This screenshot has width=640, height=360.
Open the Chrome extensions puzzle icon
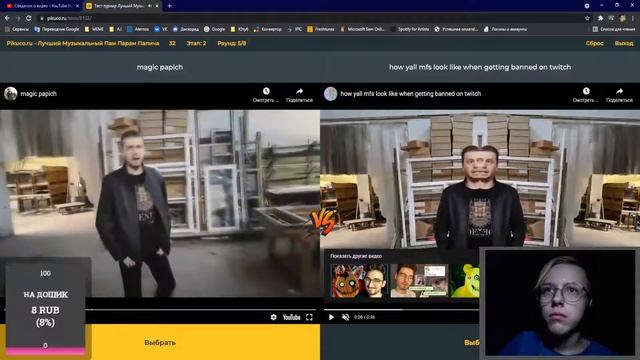point(600,18)
